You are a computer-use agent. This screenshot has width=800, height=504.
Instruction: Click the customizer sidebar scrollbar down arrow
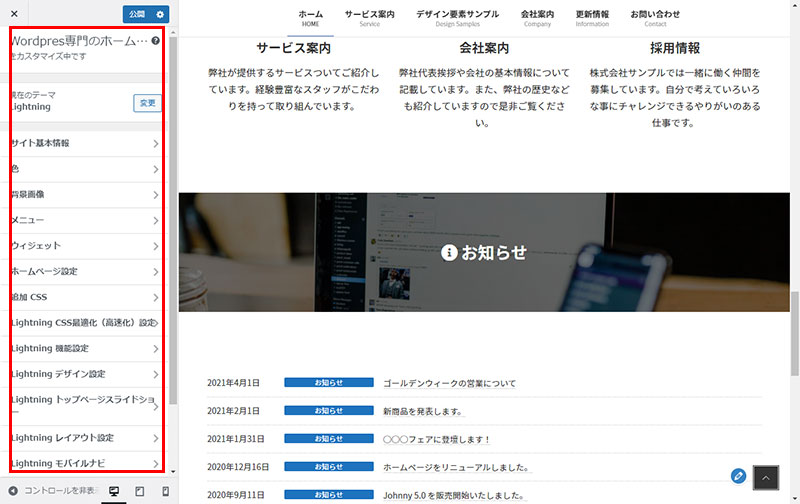click(173, 471)
